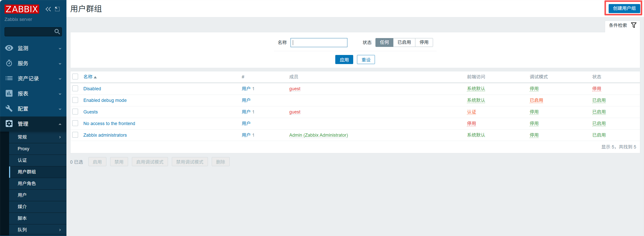Viewport: 644px width, 236px height.
Task: Open the Proxy menu item
Action: coord(38,149)
